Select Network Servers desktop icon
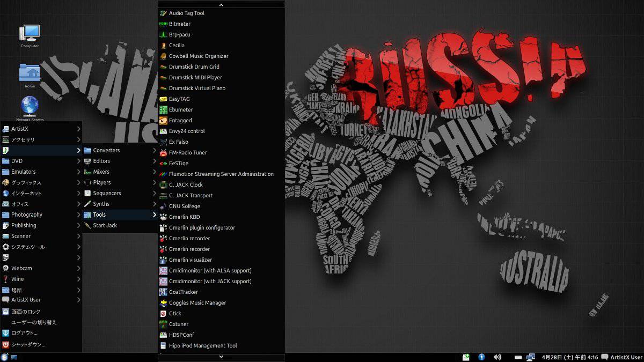 [x=30, y=106]
